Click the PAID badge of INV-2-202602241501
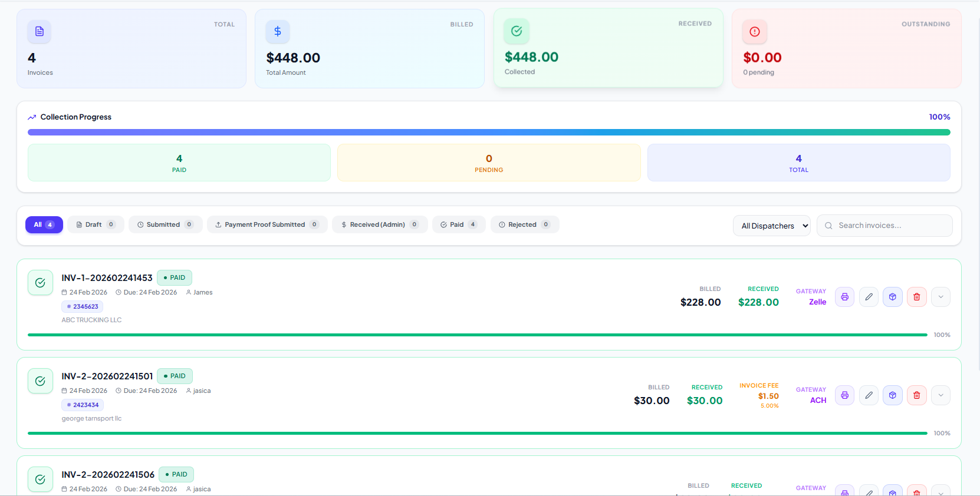980x496 pixels. click(175, 376)
